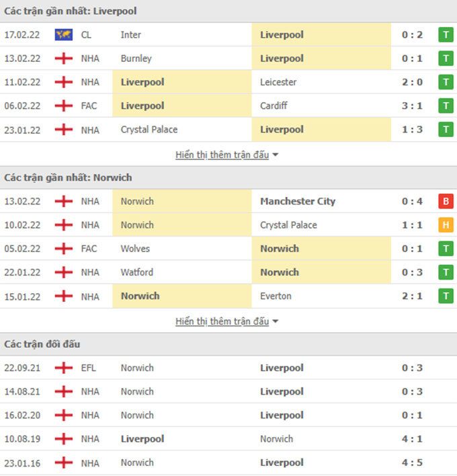Click red B badge for Manchester City
This screenshot has height=476, width=457.
tap(445, 201)
